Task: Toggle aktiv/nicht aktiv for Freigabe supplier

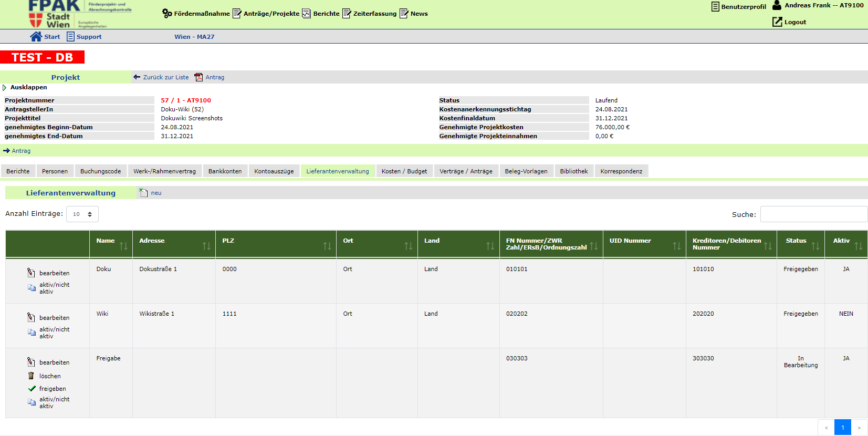Action: click(32, 402)
